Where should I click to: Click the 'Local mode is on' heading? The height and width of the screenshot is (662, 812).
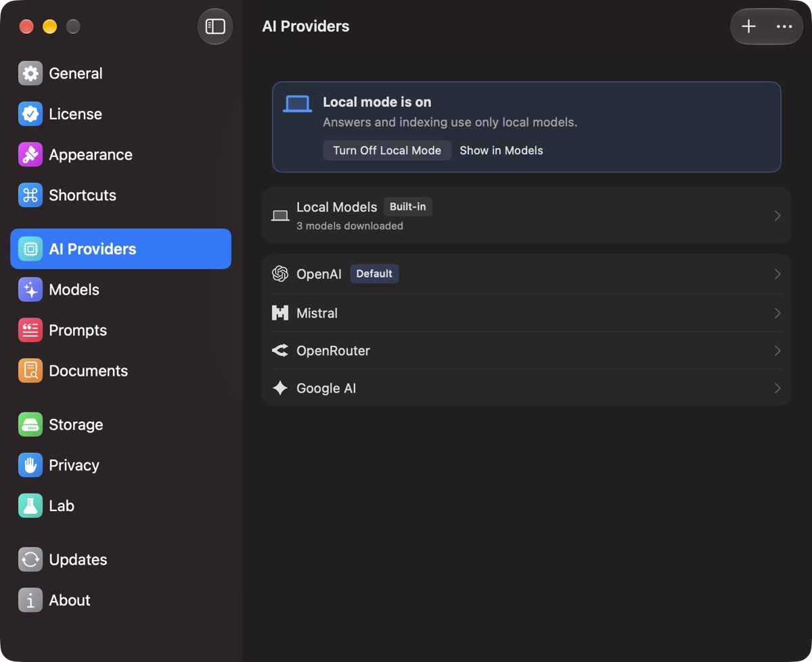tap(377, 102)
